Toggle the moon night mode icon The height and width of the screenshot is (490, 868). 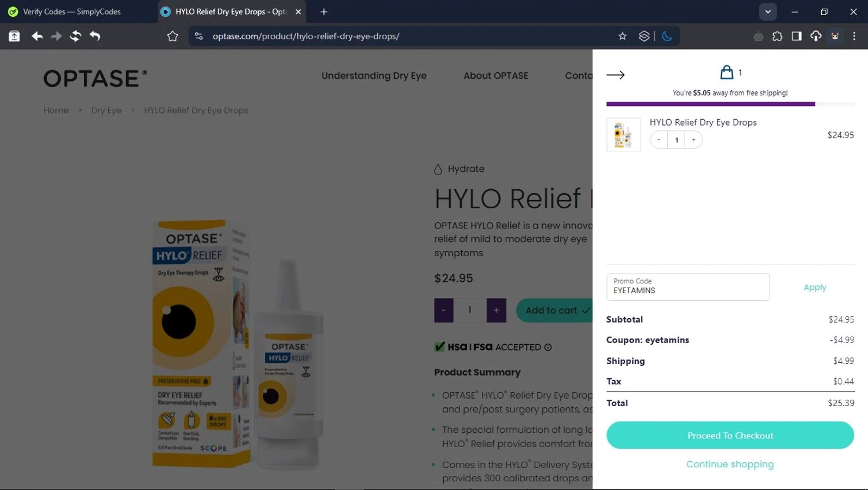667,36
